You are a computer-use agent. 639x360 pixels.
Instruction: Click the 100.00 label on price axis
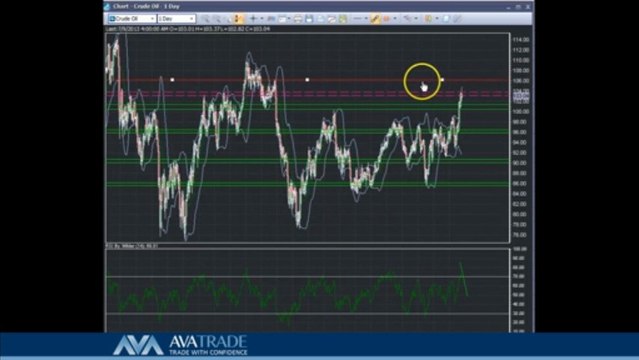point(520,111)
